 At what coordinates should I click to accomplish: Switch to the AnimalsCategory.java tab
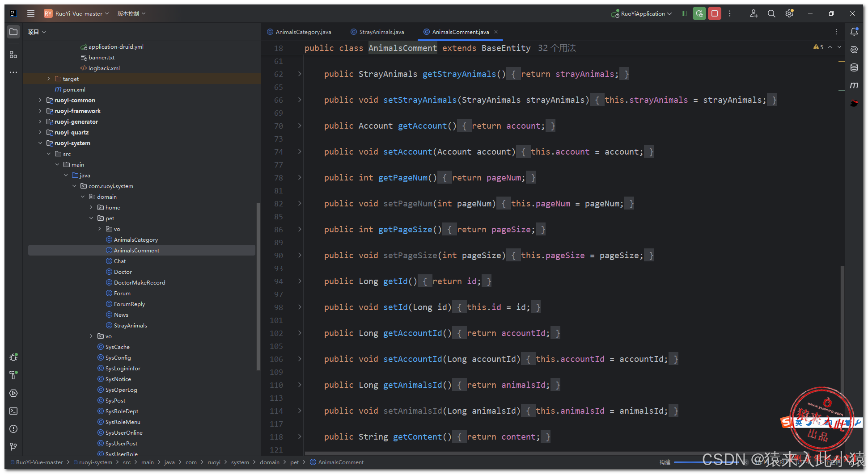coord(300,32)
